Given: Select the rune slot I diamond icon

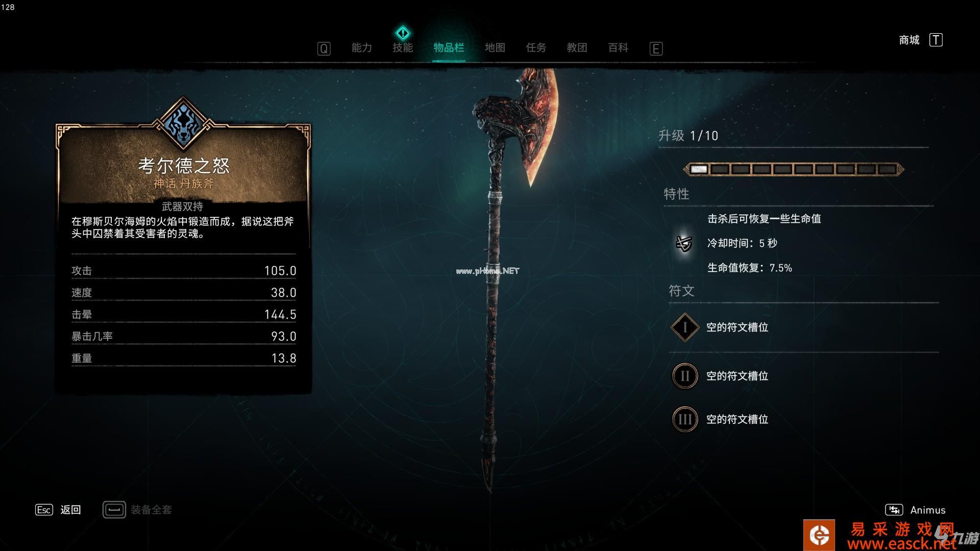Looking at the screenshot, I should point(684,328).
